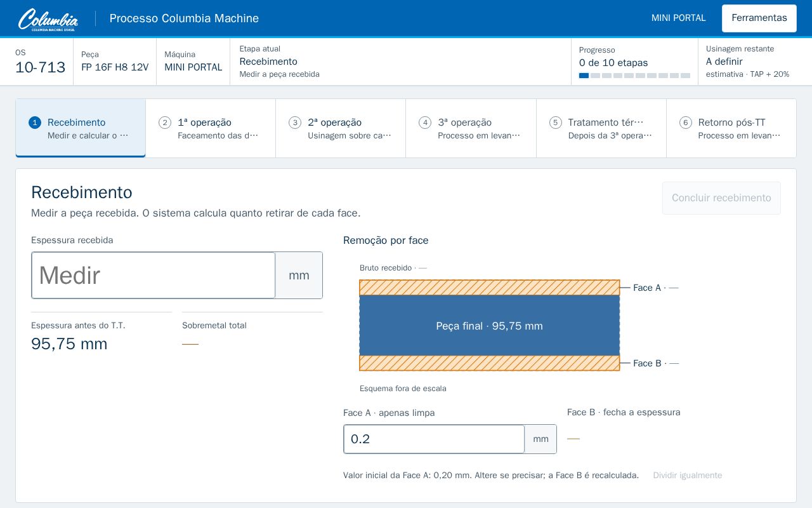This screenshot has width=812, height=508.
Task: Click the 'estimativa · TAP + 20%' note
Action: click(747, 74)
